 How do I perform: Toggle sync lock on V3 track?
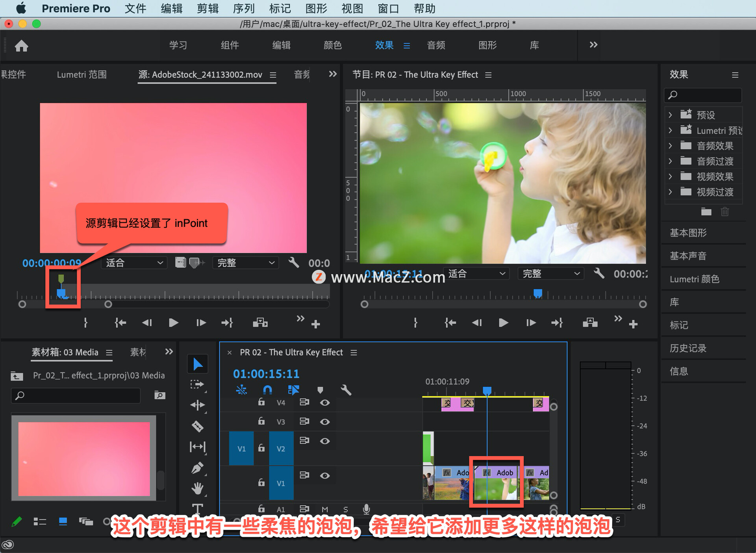304,421
